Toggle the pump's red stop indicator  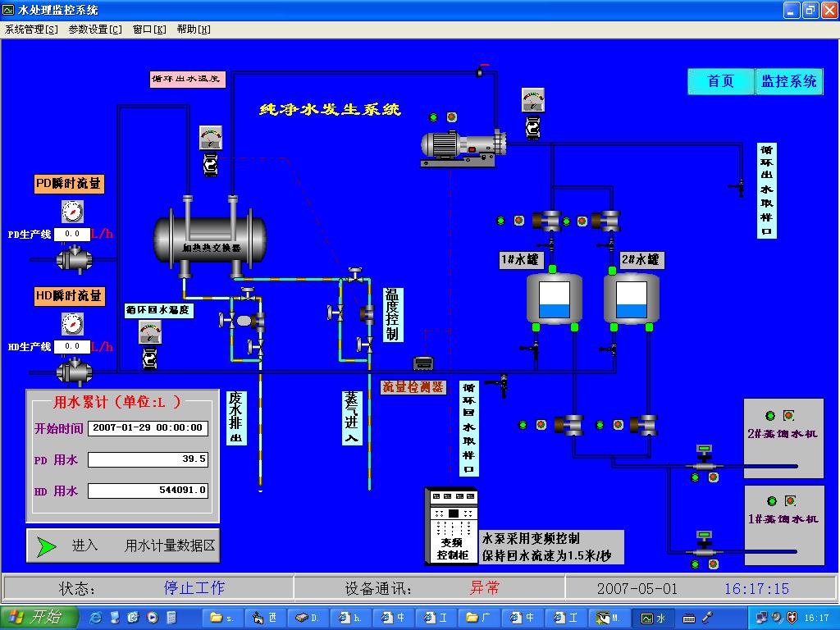pos(452,116)
